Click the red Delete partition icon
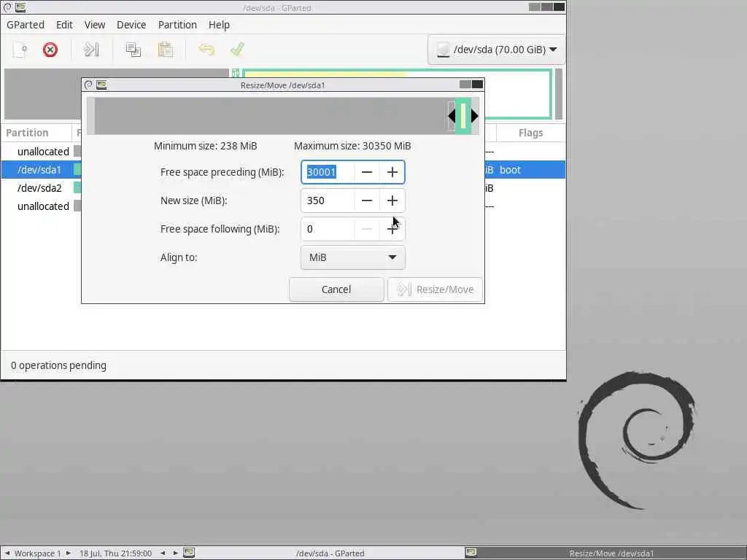This screenshot has height=560, width=747. coord(50,50)
